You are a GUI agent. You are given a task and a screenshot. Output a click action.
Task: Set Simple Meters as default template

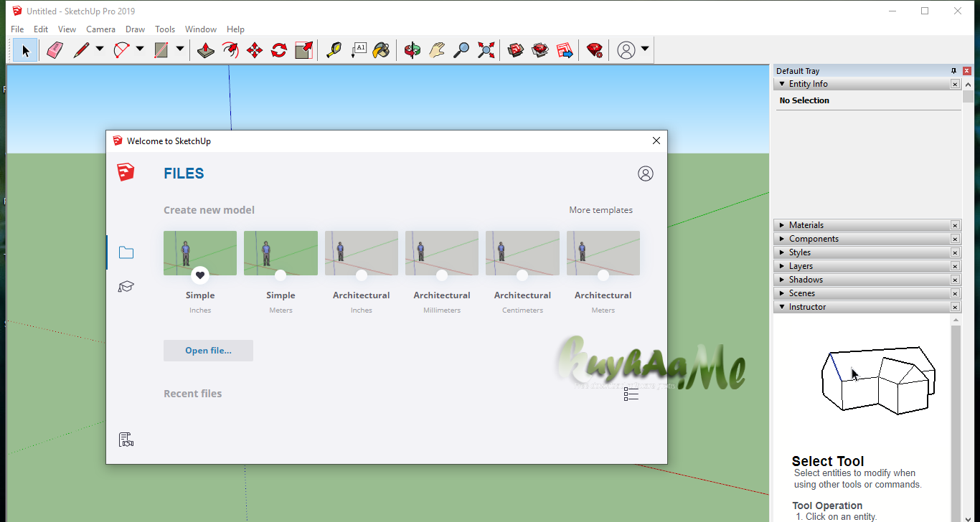[x=281, y=275]
